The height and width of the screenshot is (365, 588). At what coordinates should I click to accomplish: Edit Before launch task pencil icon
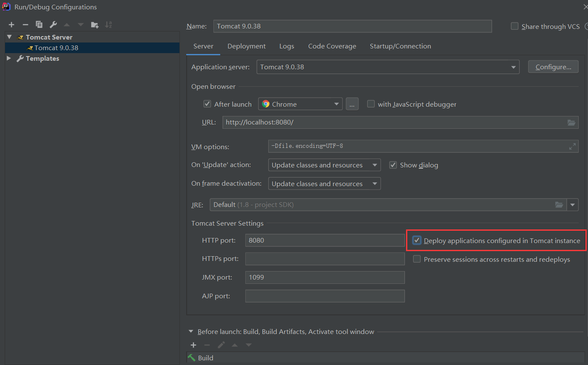tap(221, 345)
